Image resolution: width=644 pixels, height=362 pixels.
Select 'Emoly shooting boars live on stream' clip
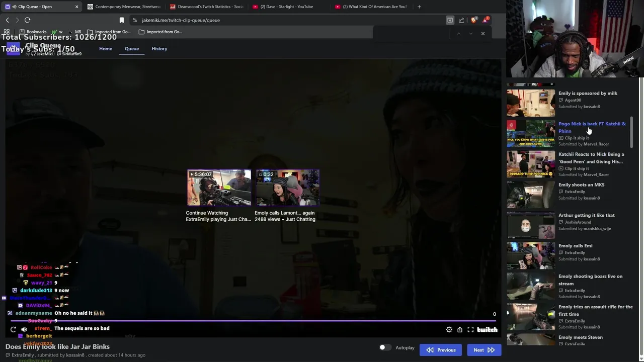tap(590, 280)
